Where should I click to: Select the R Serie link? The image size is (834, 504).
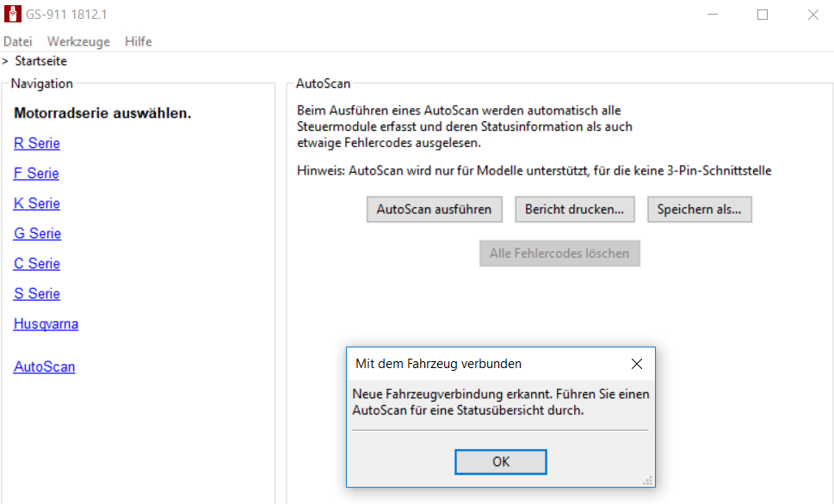point(37,144)
